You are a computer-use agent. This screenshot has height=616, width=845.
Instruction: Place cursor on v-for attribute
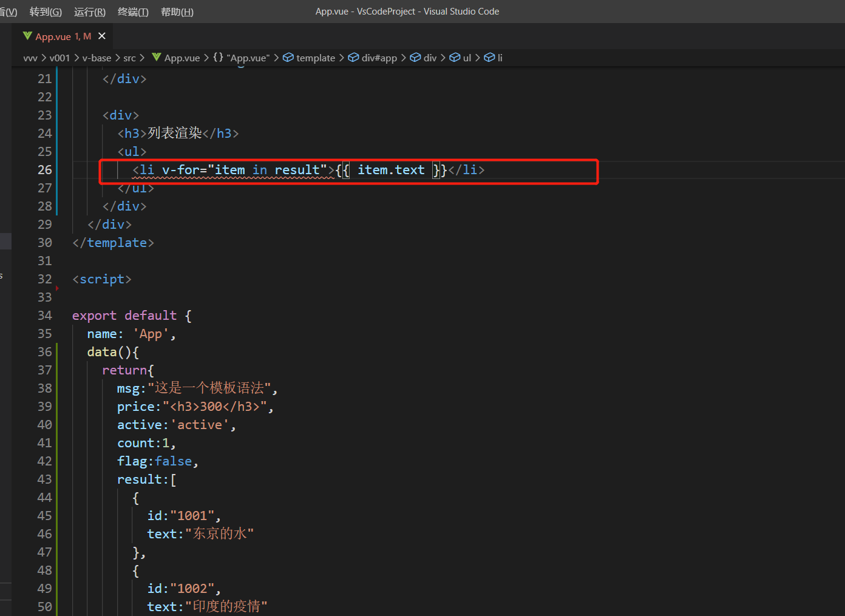[x=181, y=170]
